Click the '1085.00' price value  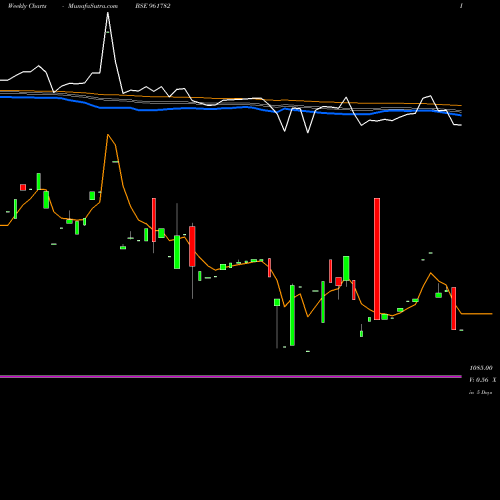[481, 368]
